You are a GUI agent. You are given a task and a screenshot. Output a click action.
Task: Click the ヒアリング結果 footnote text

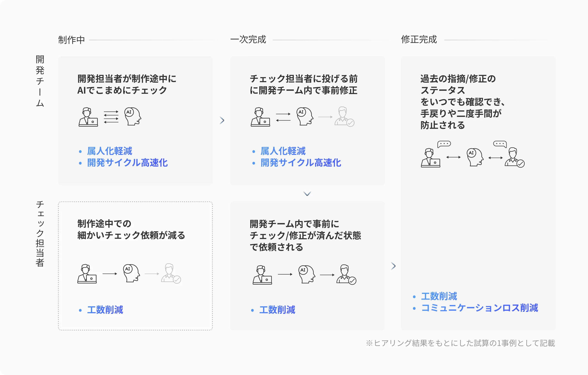[460, 343]
